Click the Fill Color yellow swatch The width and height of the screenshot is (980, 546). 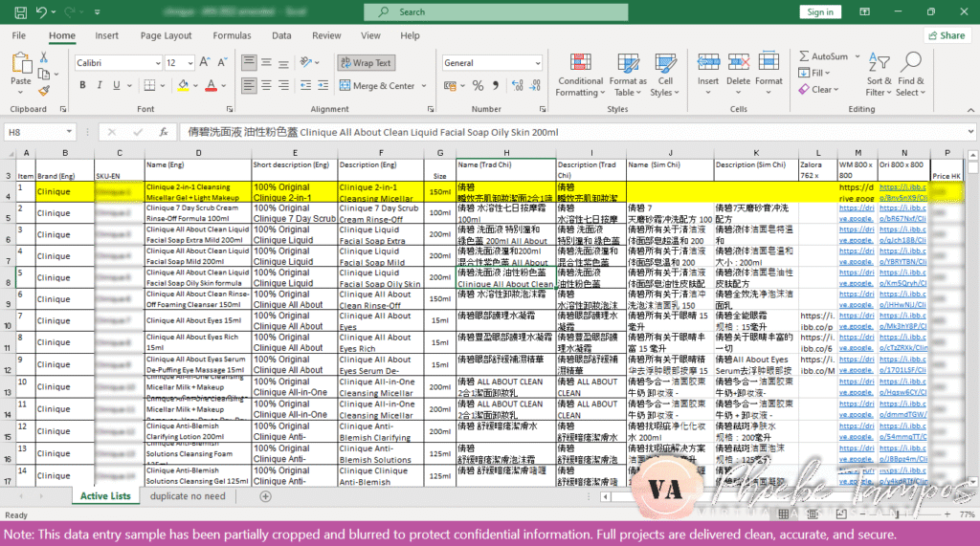(x=183, y=86)
